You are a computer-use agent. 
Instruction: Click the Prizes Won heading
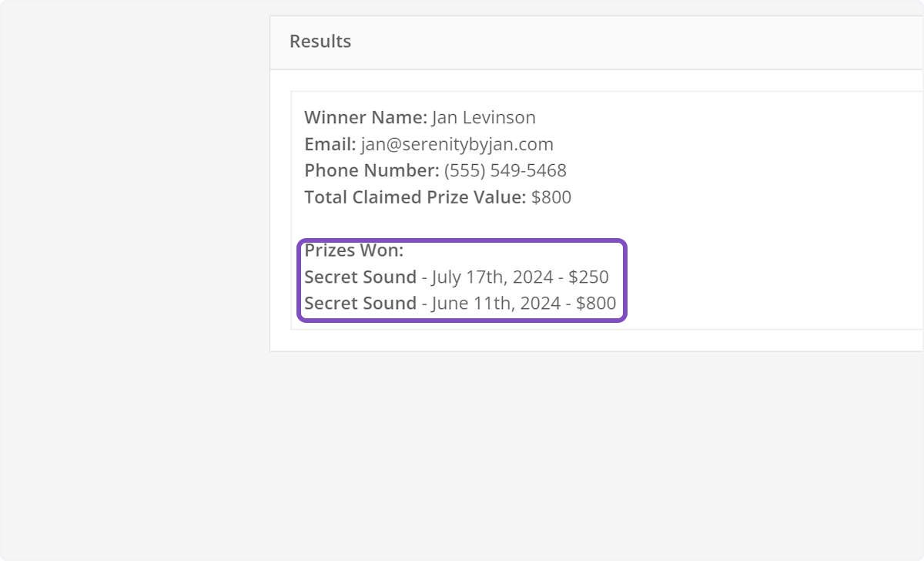coord(353,250)
